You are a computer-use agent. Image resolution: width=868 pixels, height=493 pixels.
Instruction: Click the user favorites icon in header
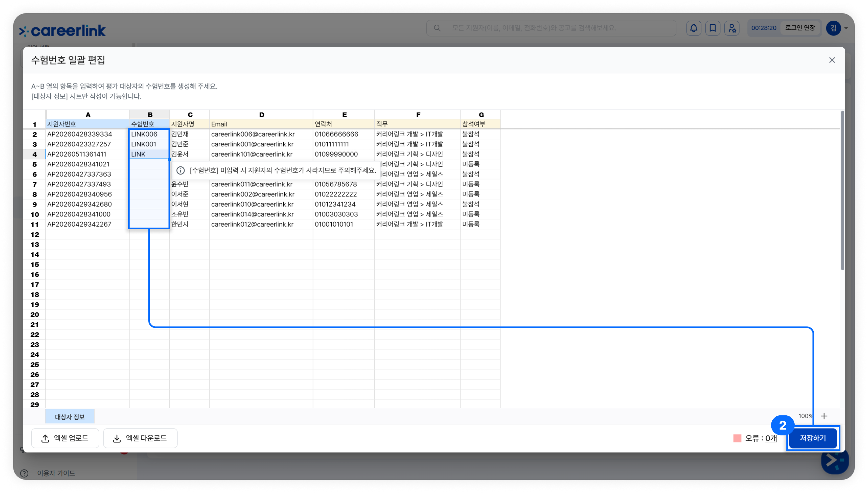click(732, 28)
